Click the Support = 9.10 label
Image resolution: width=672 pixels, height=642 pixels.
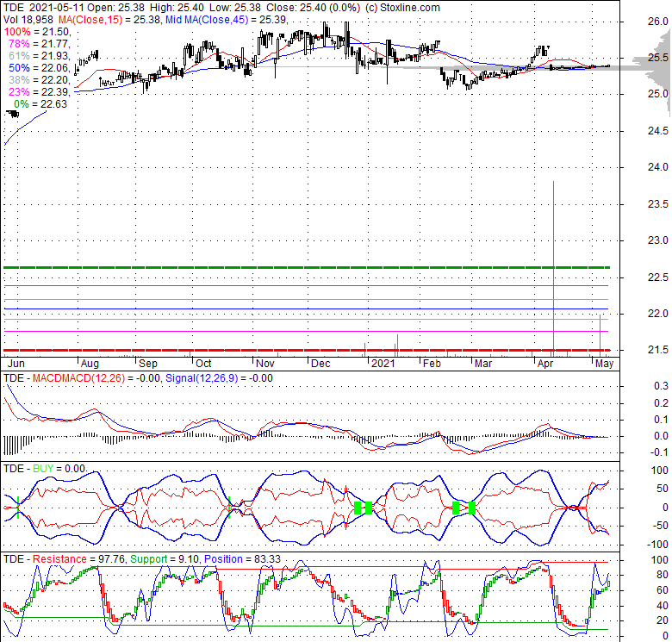click(x=165, y=559)
